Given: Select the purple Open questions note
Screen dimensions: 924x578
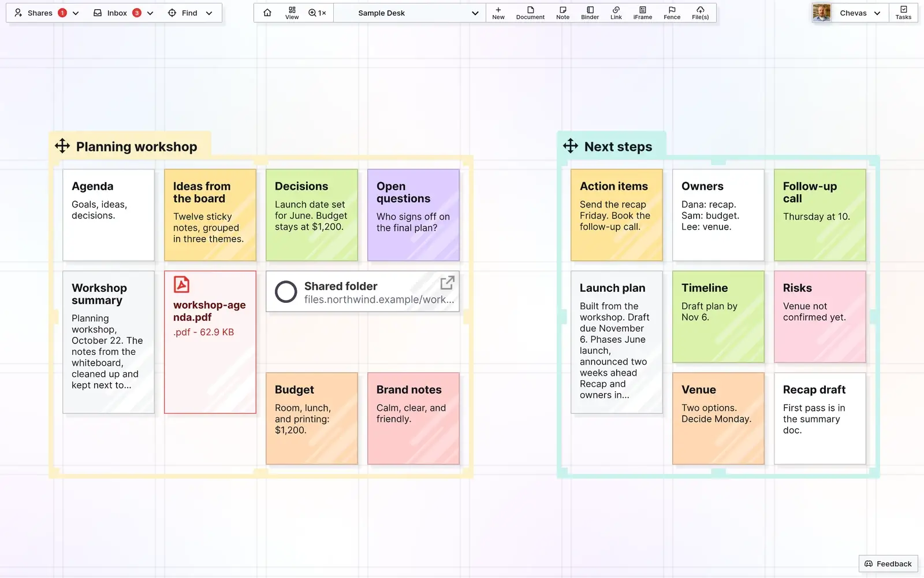Looking at the screenshot, I should (x=413, y=215).
